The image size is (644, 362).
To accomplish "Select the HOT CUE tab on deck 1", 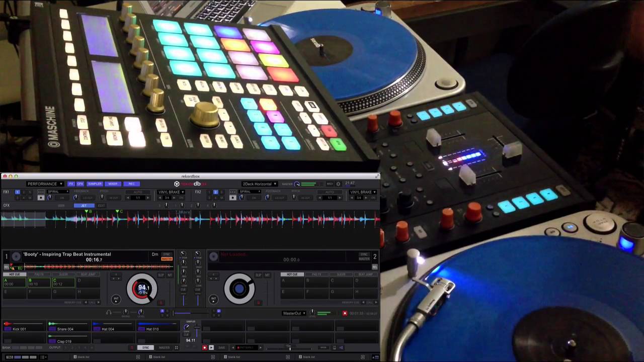I will click(x=15, y=275).
